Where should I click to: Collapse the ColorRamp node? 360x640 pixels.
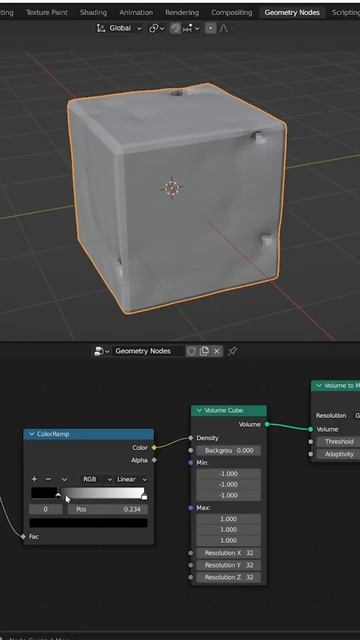31,434
